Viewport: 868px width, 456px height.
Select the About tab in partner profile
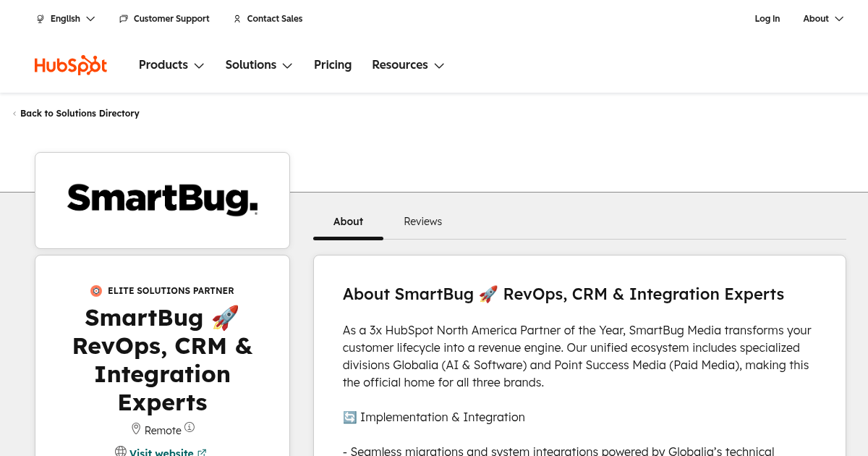coord(348,221)
